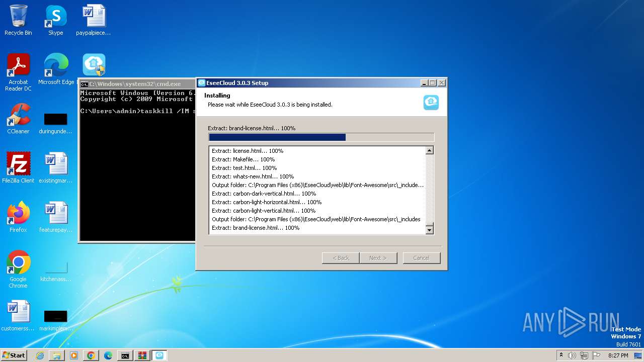
Task: Open Chrome from the taskbar
Action: pyautogui.click(x=91, y=355)
